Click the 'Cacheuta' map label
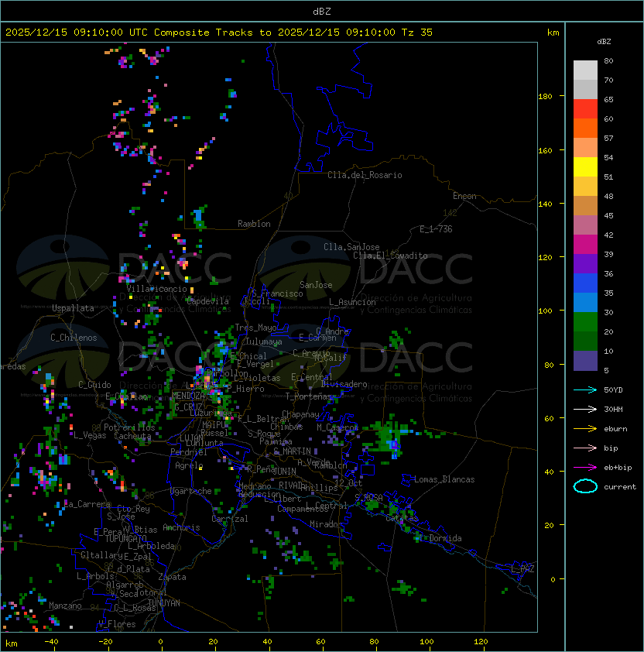 tap(132, 436)
